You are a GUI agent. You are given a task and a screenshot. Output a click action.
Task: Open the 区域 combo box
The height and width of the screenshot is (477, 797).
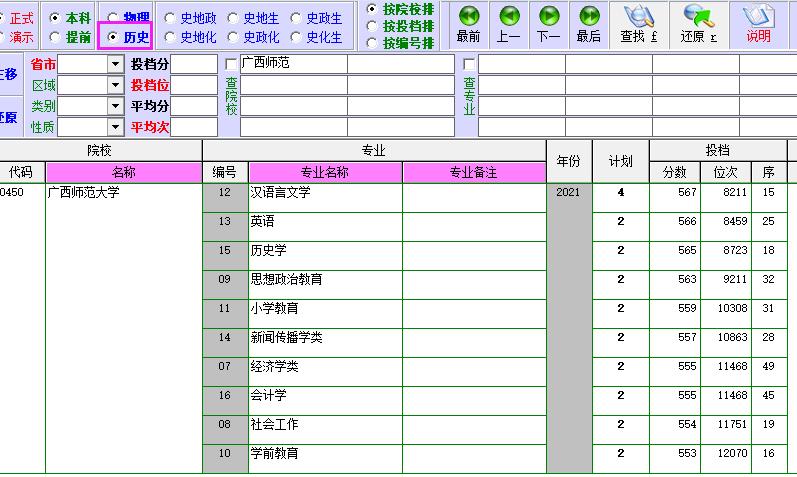tap(115, 85)
